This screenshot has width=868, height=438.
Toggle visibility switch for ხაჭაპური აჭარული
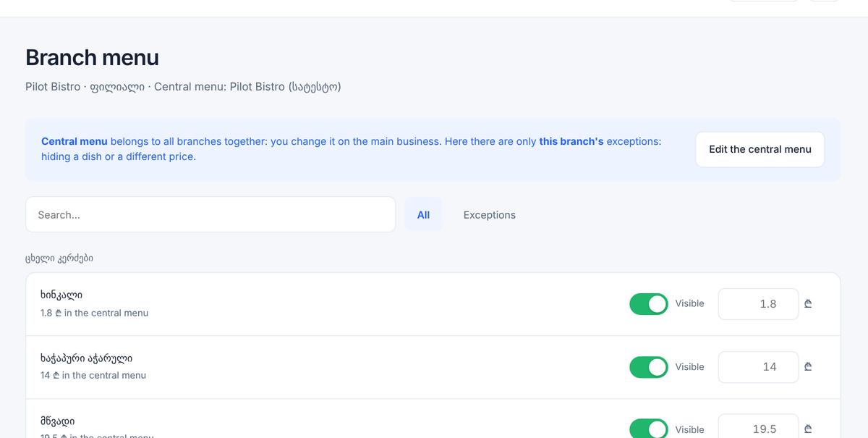pyautogui.click(x=649, y=367)
